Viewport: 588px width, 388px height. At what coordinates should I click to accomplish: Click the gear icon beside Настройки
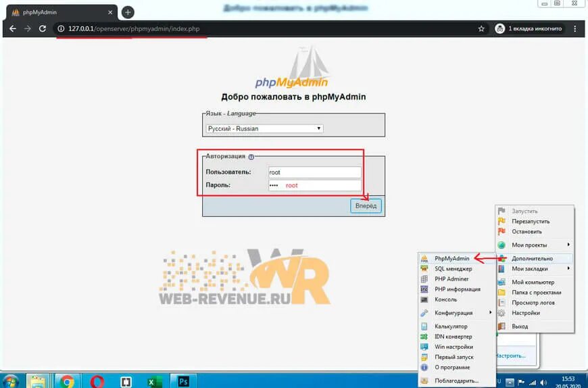click(501, 313)
